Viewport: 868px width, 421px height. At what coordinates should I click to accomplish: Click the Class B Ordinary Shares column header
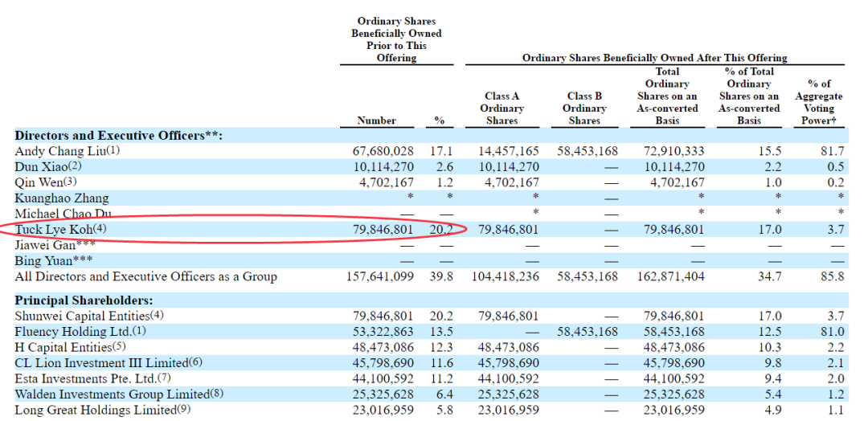(x=584, y=108)
